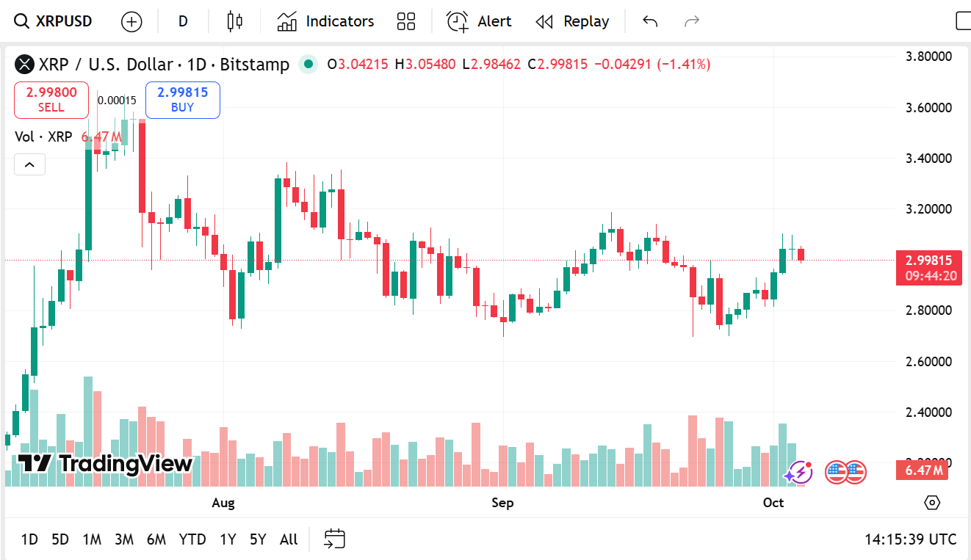The height and width of the screenshot is (560, 971).
Task: Click the add symbol plus icon
Action: tap(131, 21)
